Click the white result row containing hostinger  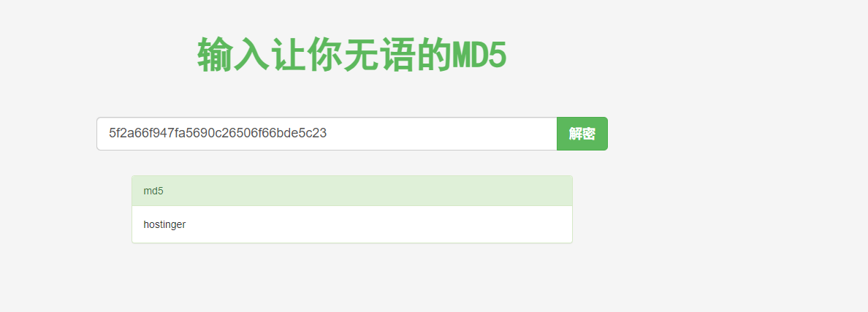point(352,224)
